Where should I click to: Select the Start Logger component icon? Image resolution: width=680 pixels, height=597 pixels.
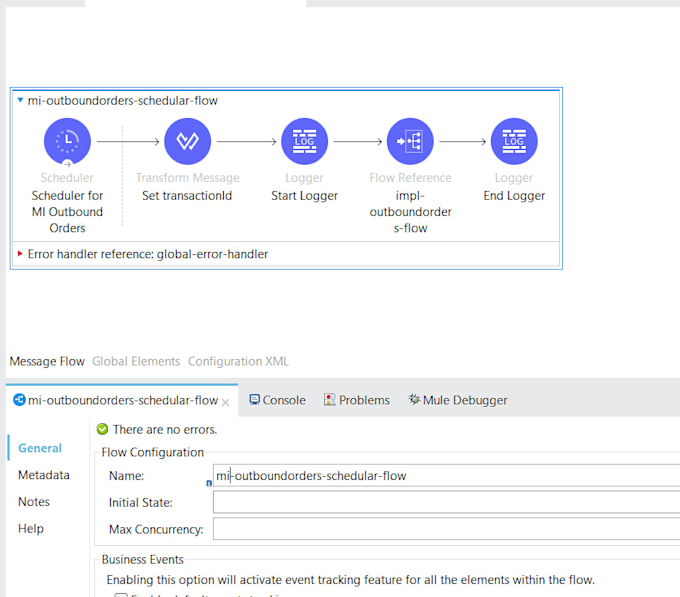304,141
